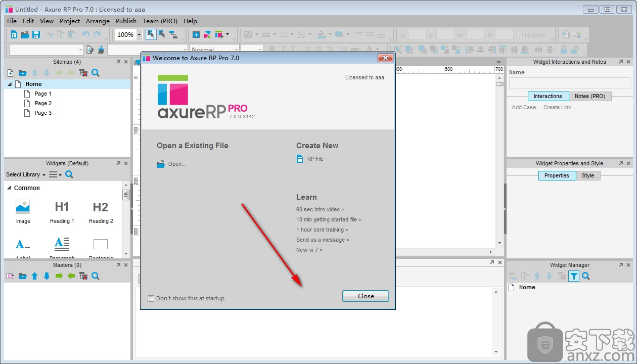Add a folder in the Masters panel

pos(22,276)
